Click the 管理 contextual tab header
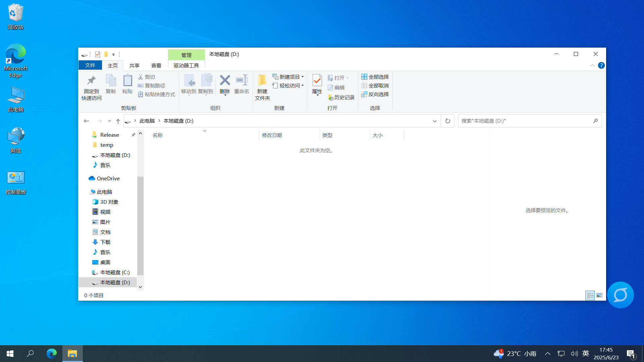 (x=186, y=55)
